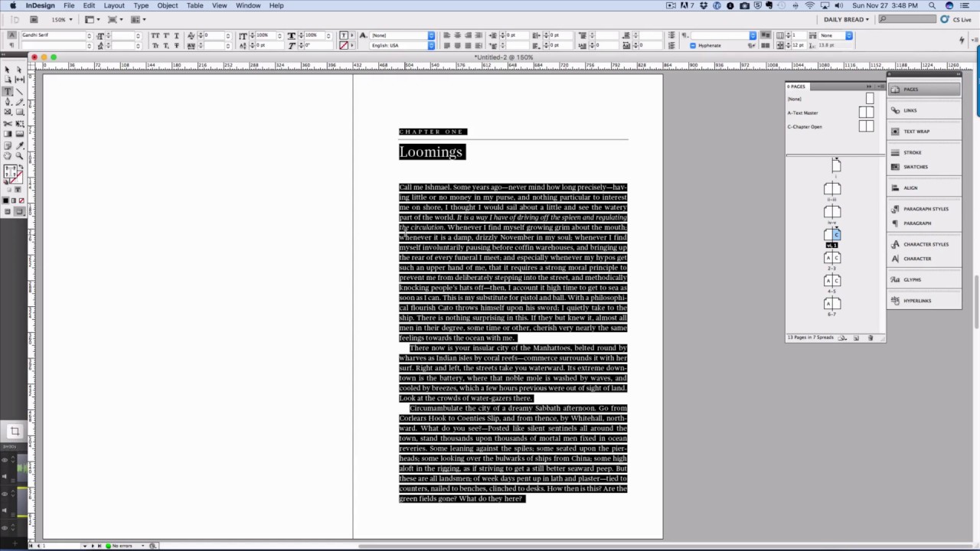This screenshot has height=551, width=980.
Task: Click the Quick Apply lightning icon
Action: coord(962,41)
